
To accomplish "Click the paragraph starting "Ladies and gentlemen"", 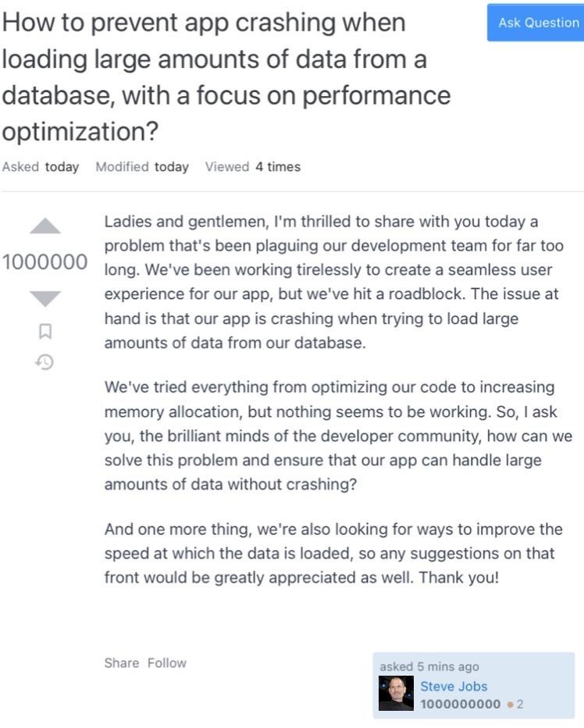I will click(x=333, y=282).
